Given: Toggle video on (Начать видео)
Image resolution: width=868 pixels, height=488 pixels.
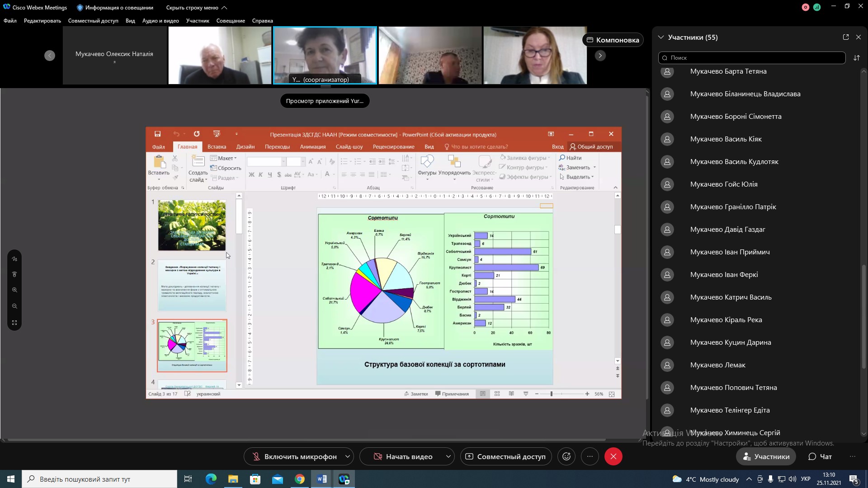Looking at the screenshot, I should pos(402,456).
